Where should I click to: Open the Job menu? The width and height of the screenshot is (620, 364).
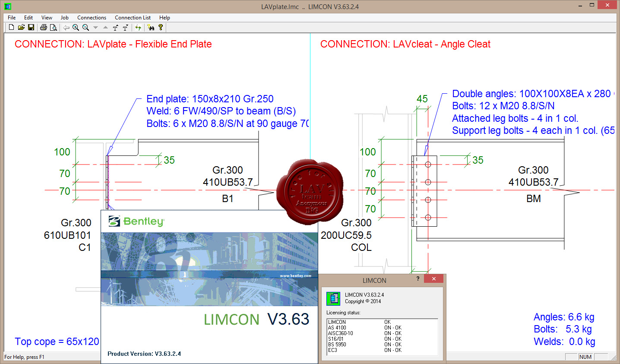65,18
